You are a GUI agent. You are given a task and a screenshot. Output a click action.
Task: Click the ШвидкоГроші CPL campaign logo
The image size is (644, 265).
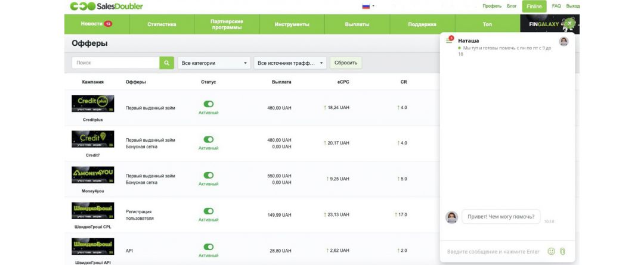tap(93, 210)
